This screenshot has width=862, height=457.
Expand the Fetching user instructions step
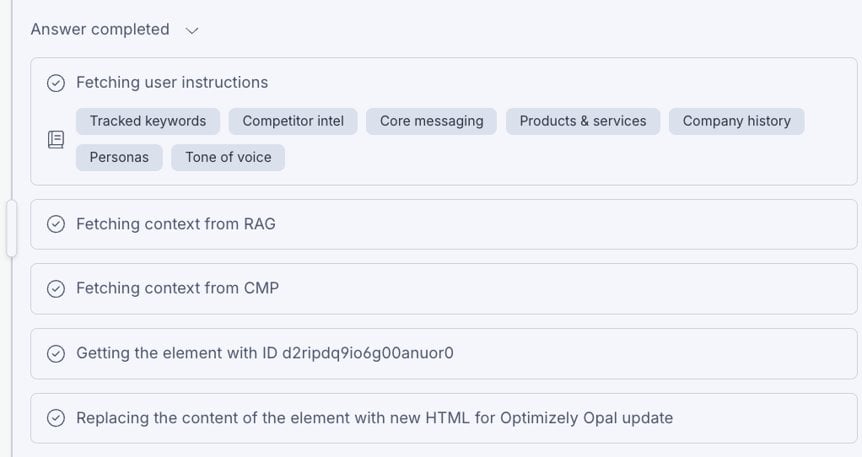tap(172, 83)
